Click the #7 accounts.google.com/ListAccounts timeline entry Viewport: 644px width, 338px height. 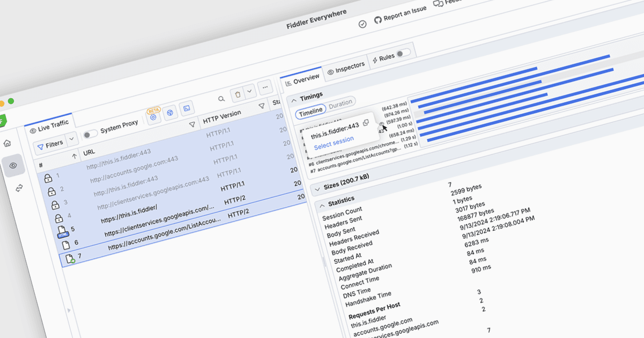pos(357,161)
